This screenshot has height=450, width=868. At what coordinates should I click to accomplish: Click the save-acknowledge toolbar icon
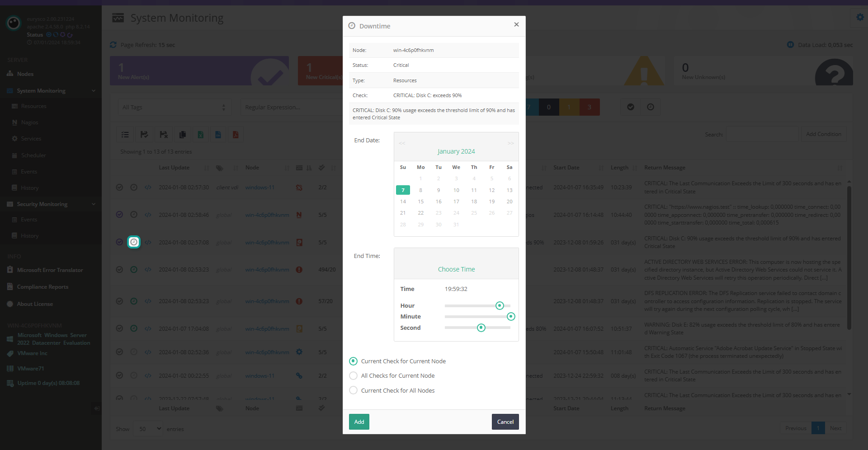[144, 135]
